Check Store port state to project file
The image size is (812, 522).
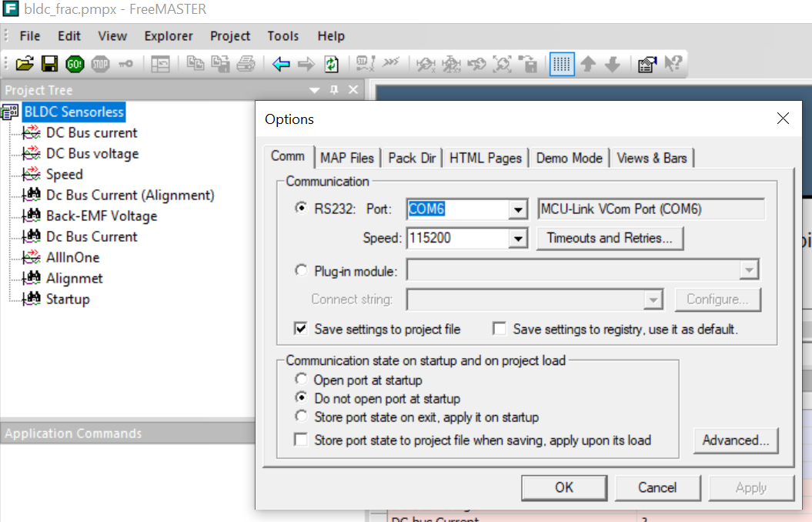click(x=301, y=440)
